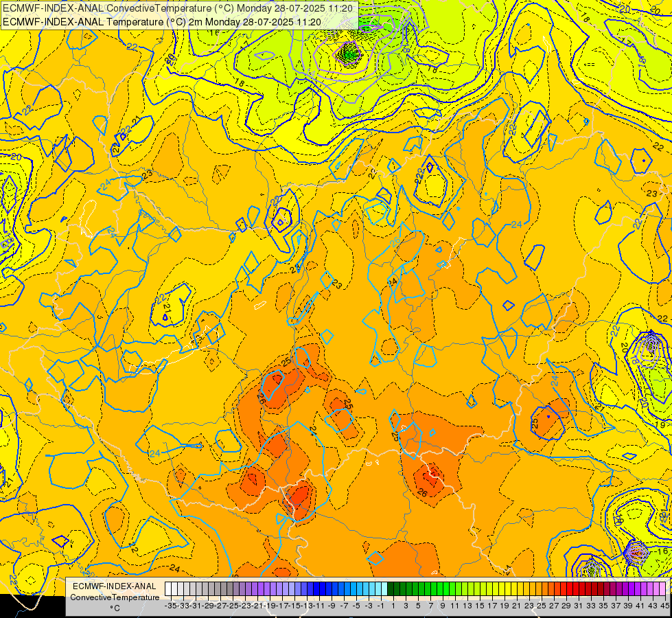Click the Temperature 2m title line
The image size is (672, 618).
[162, 22]
